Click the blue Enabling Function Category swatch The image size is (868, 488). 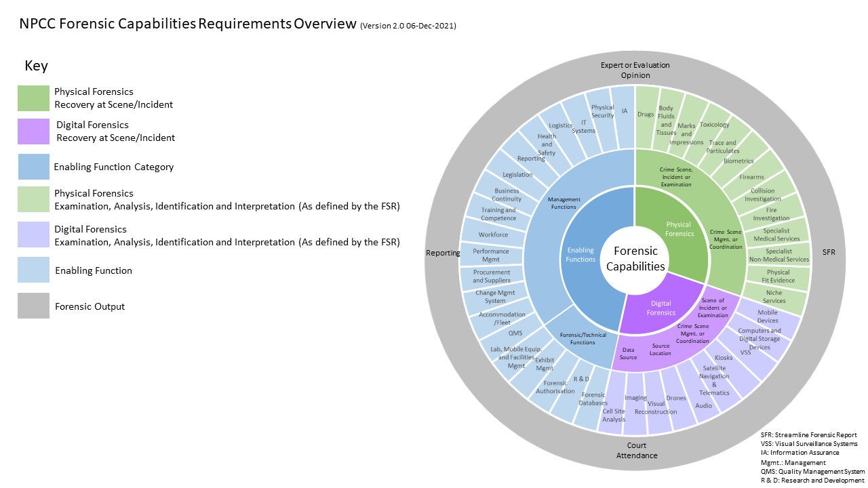[33, 167]
